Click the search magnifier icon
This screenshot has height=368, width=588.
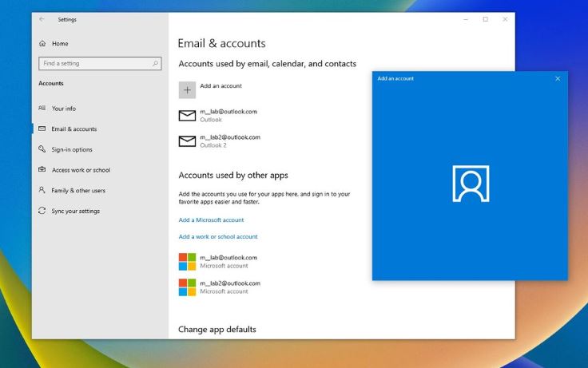(155, 63)
